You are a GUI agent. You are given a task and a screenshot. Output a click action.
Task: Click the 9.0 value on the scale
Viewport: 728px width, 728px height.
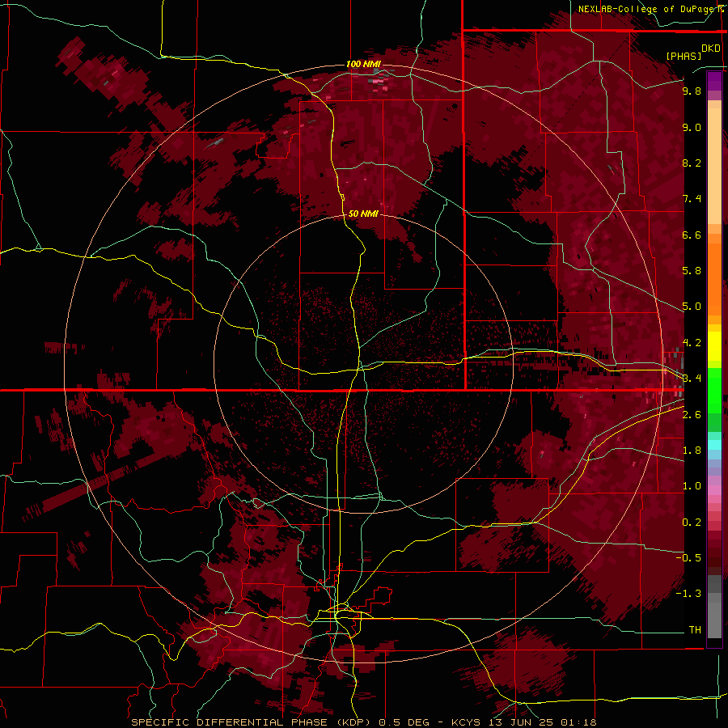click(692, 127)
